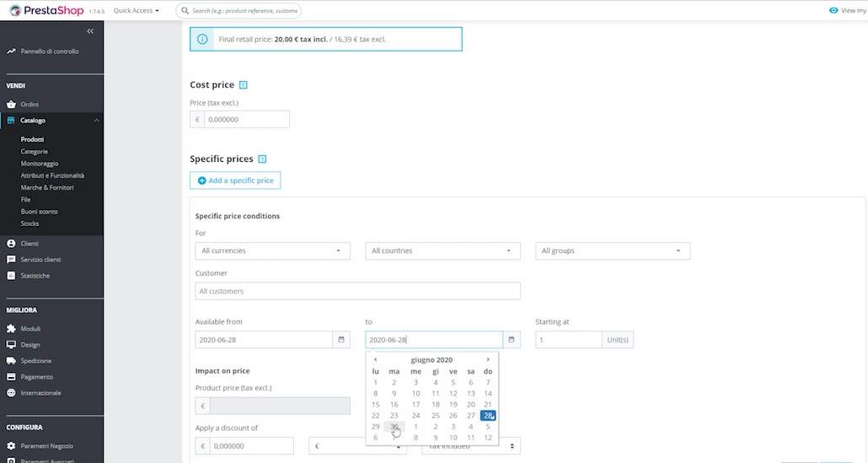
Task: Open the All countries dropdown
Action: point(442,251)
